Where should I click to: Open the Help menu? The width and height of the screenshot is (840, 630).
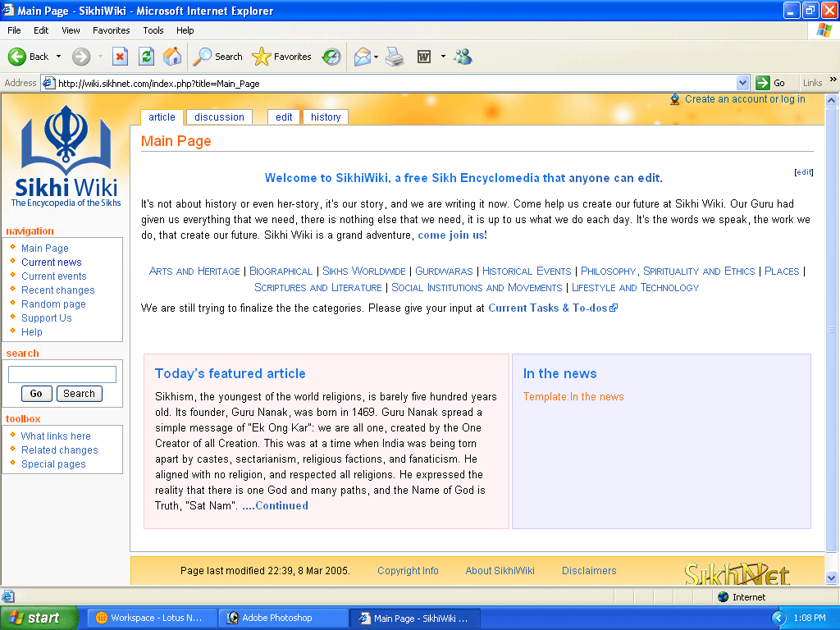click(185, 30)
